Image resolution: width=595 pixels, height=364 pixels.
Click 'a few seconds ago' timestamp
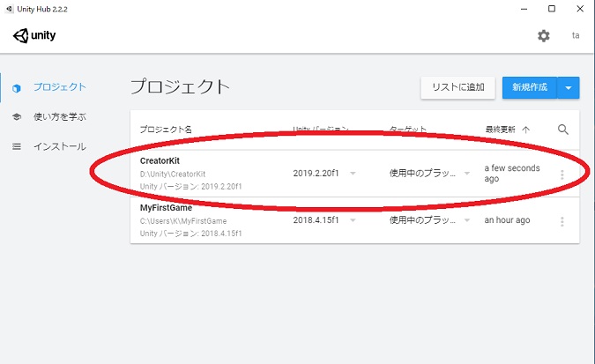512,173
